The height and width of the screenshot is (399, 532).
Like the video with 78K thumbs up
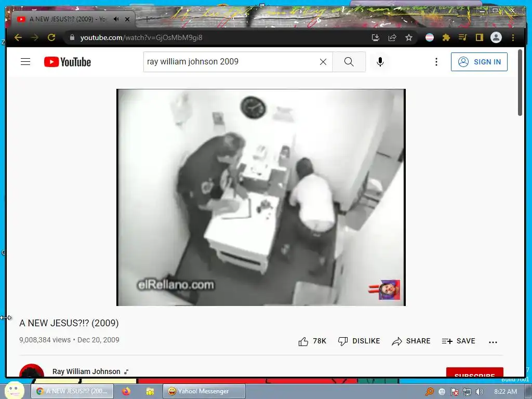tap(312, 341)
